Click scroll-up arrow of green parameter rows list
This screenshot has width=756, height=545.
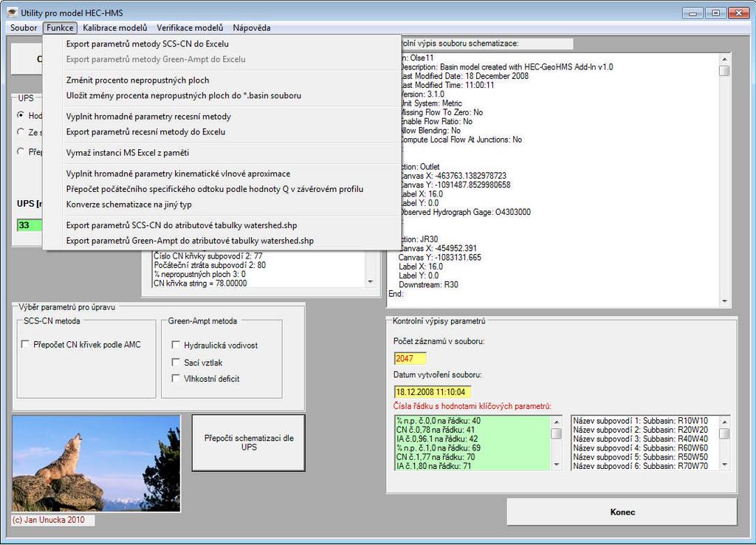[x=557, y=422]
